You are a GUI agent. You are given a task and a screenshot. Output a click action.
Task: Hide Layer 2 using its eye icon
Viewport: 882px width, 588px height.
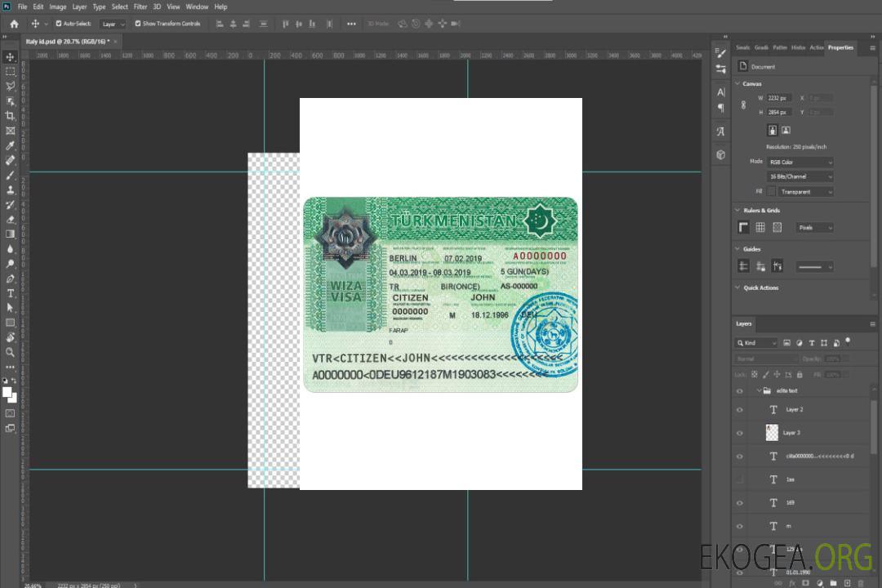[740, 410]
